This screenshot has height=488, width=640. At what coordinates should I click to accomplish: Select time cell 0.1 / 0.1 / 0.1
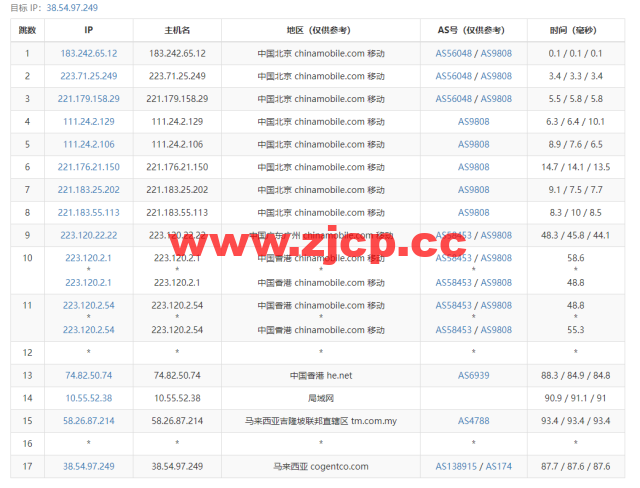coord(576,53)
